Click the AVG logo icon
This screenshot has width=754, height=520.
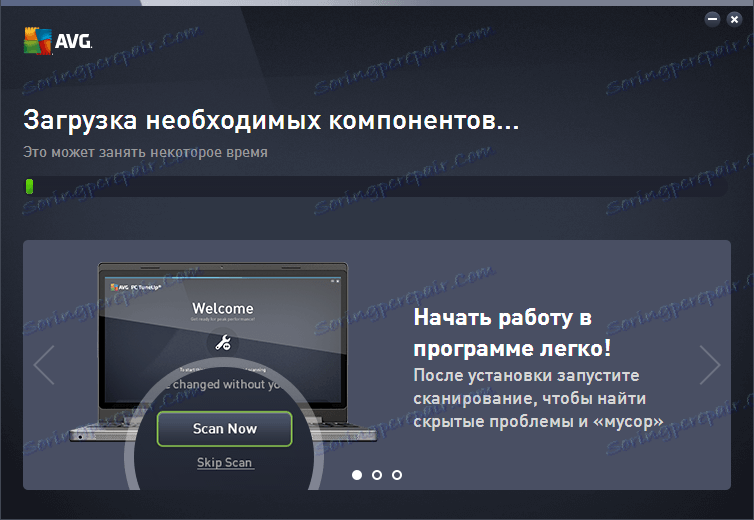tap(38, 41)
